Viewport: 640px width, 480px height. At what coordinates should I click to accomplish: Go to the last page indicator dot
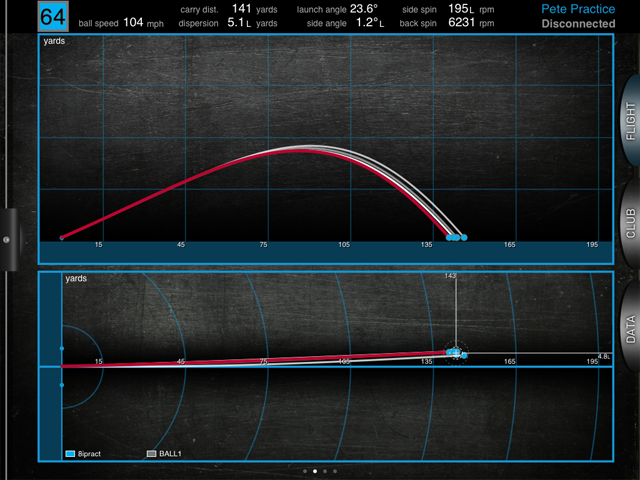click(x=336, y=470)
